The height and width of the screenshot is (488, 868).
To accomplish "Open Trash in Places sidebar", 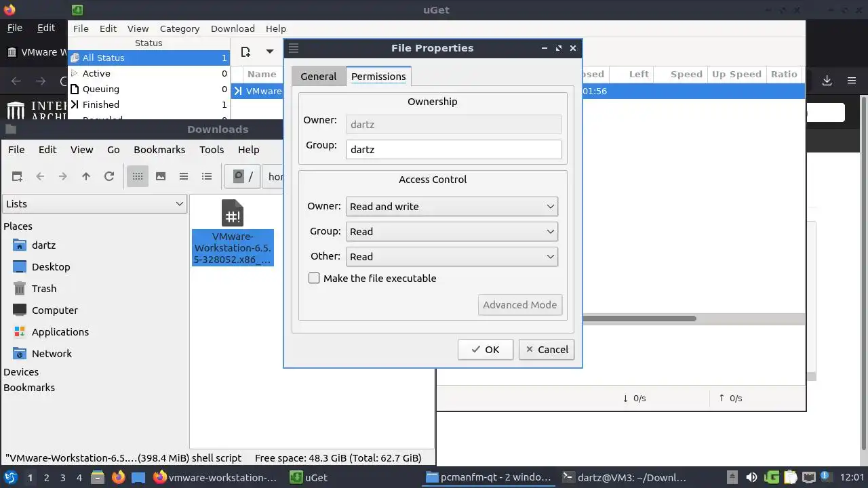I will 35,289.
